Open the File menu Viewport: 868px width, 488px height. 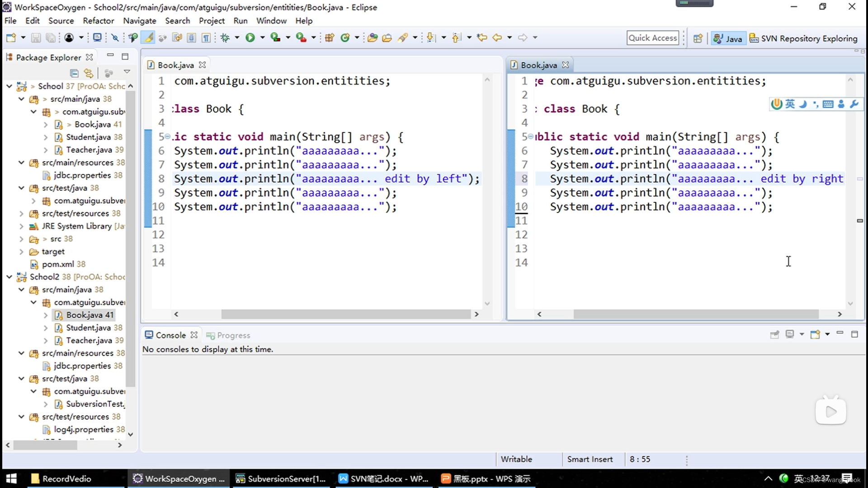(10, 21)
